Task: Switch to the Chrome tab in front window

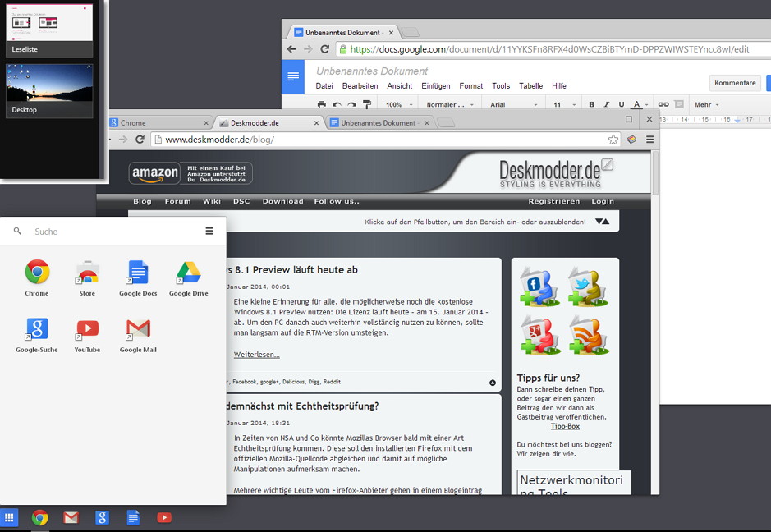Action: (x=160, y=123)
